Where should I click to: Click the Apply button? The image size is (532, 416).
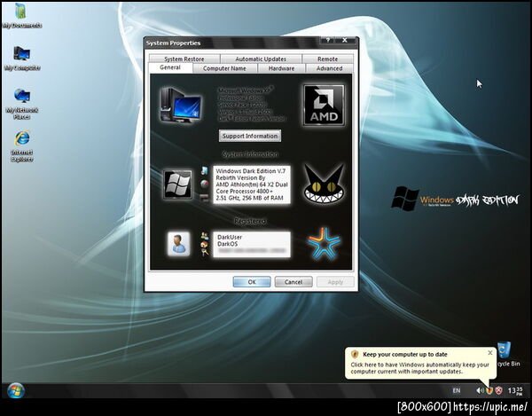tap(335, 282)
